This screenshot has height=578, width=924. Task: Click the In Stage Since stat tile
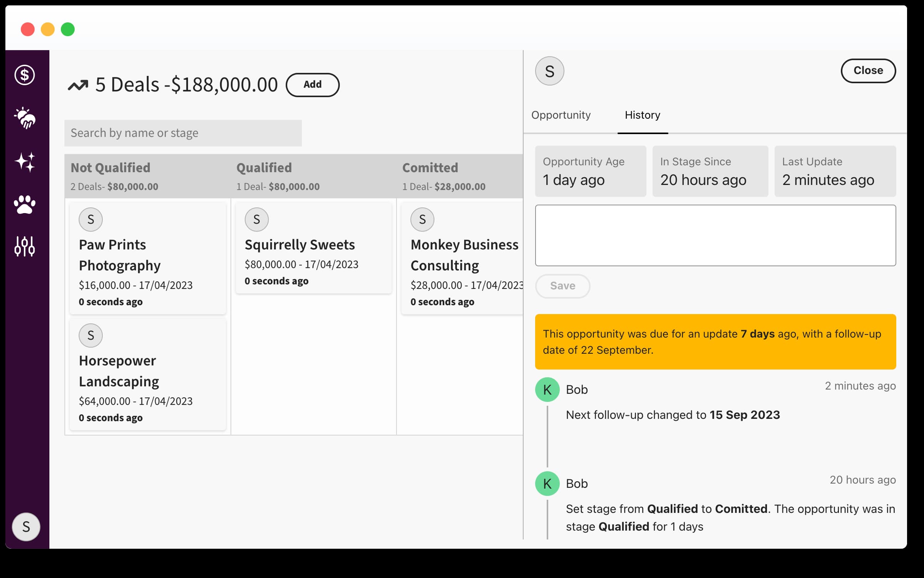click(710, 171)
